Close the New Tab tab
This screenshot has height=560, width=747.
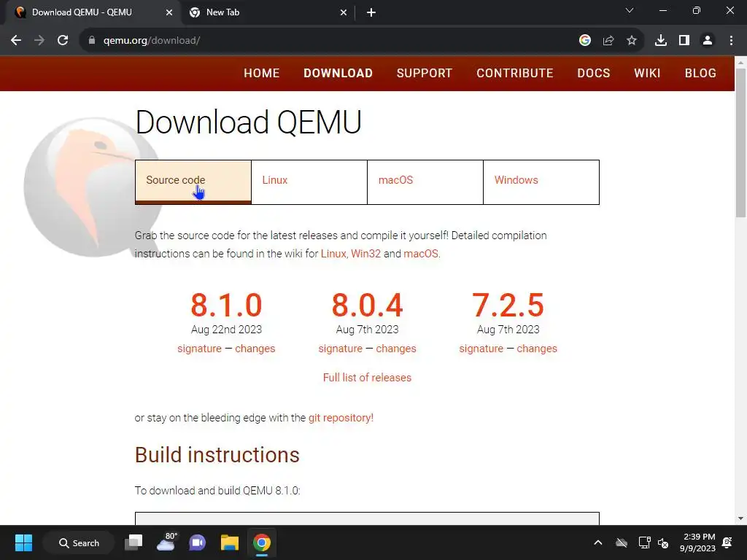344,12
